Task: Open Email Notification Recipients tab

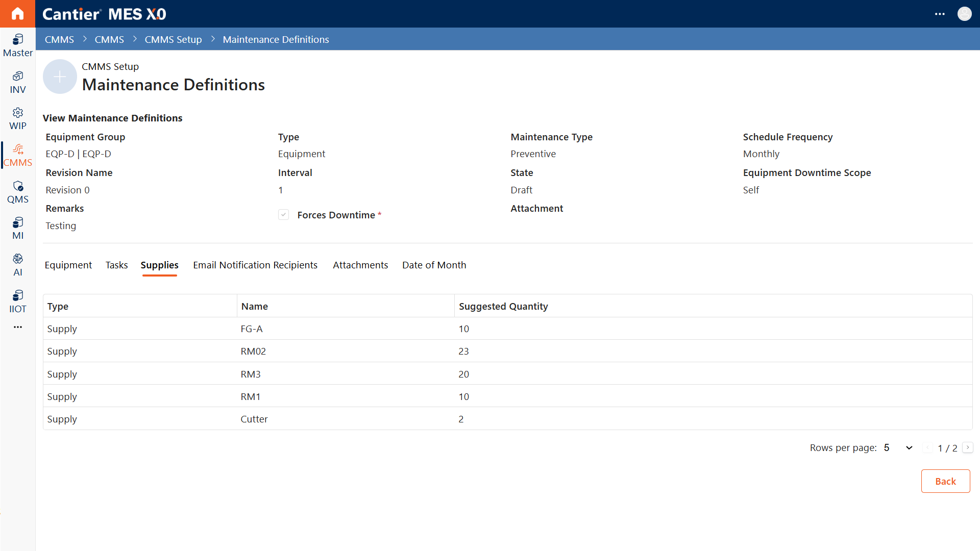Action: click(255, 265)
